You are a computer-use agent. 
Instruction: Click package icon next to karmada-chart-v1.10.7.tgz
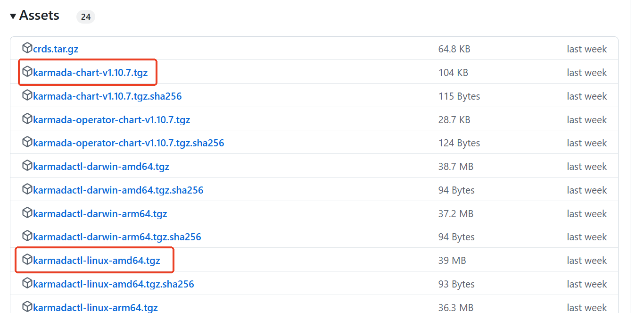[x=27, y=72]
